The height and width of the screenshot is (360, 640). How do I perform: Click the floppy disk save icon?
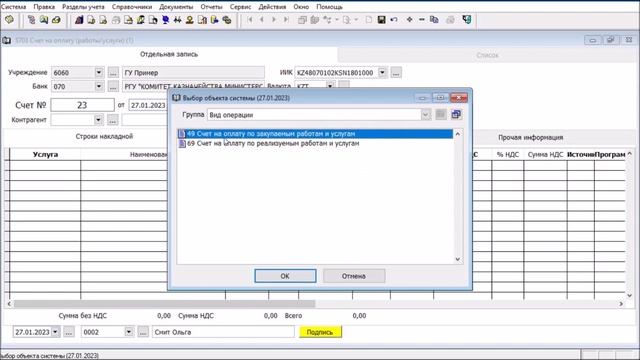coord(381,20)
